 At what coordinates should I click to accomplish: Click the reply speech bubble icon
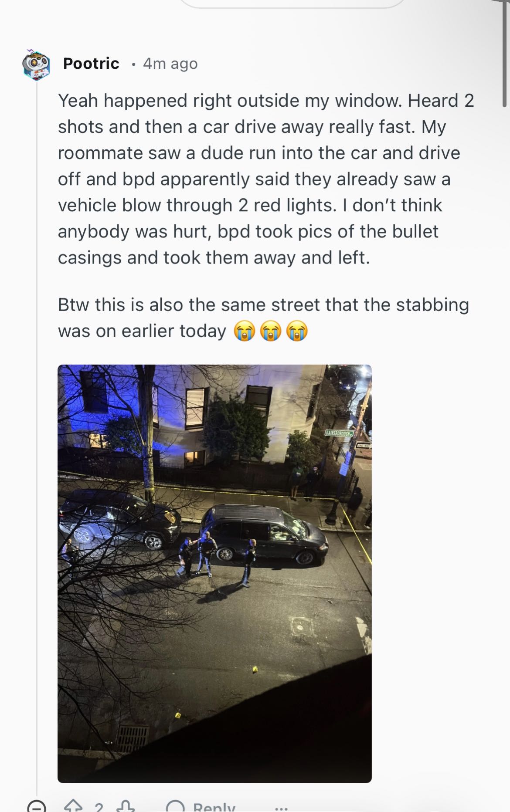[175, 807]
